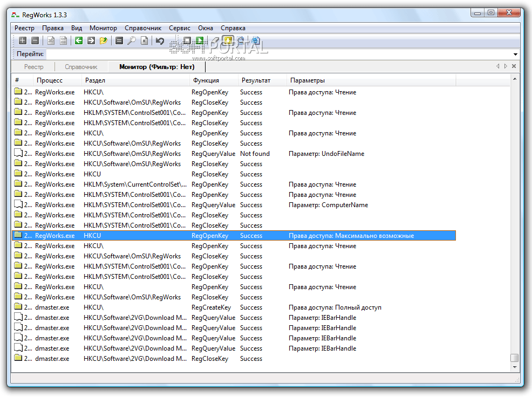
Task: Click the document with X icon
Action: coord(144,40)
